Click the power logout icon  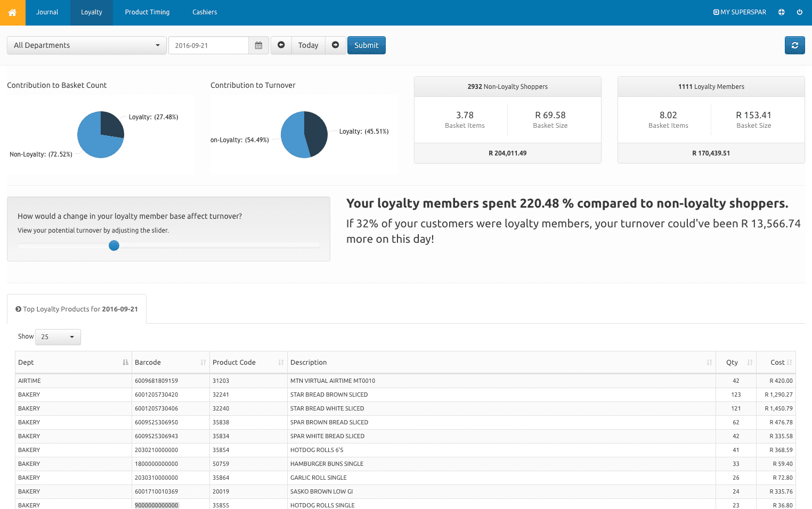pyautogui.click(x=800, y=12)
